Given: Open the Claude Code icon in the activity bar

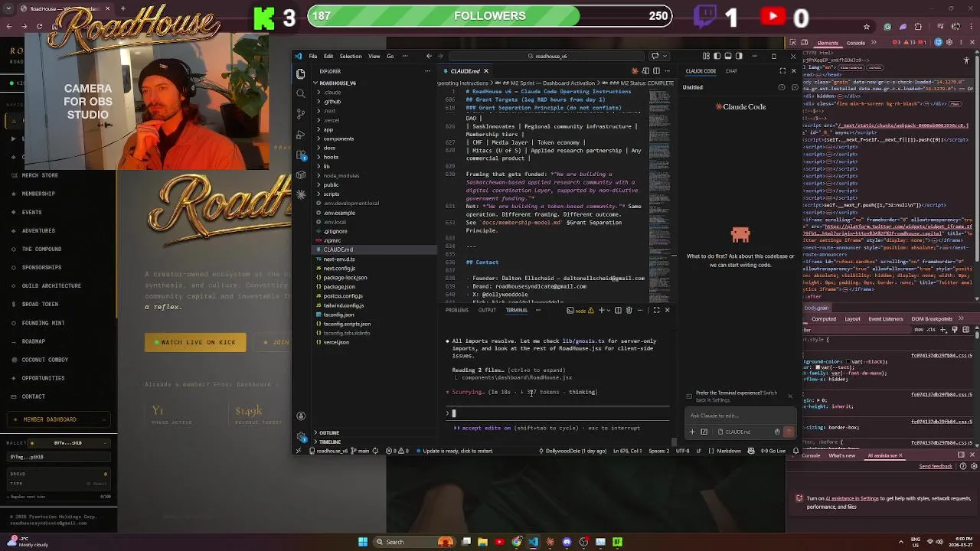Looking at the screenshot, I should [301, 194].
